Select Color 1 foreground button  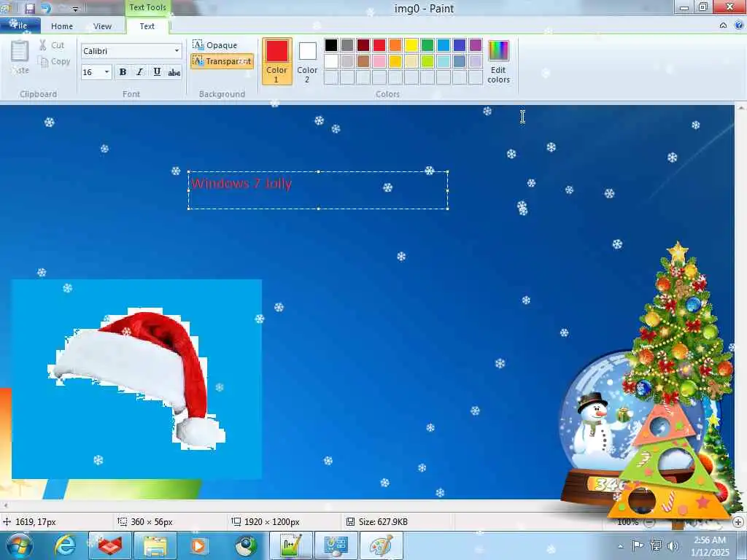point(276,61)
